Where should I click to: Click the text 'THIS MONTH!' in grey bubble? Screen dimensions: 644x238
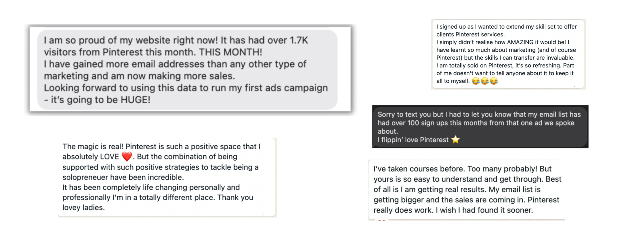pyautogui.click(x=231, y=52)
